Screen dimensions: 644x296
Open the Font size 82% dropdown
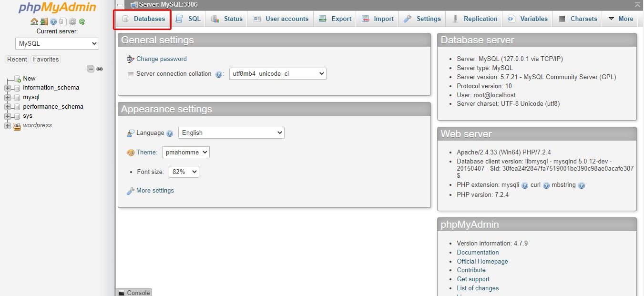184,172
